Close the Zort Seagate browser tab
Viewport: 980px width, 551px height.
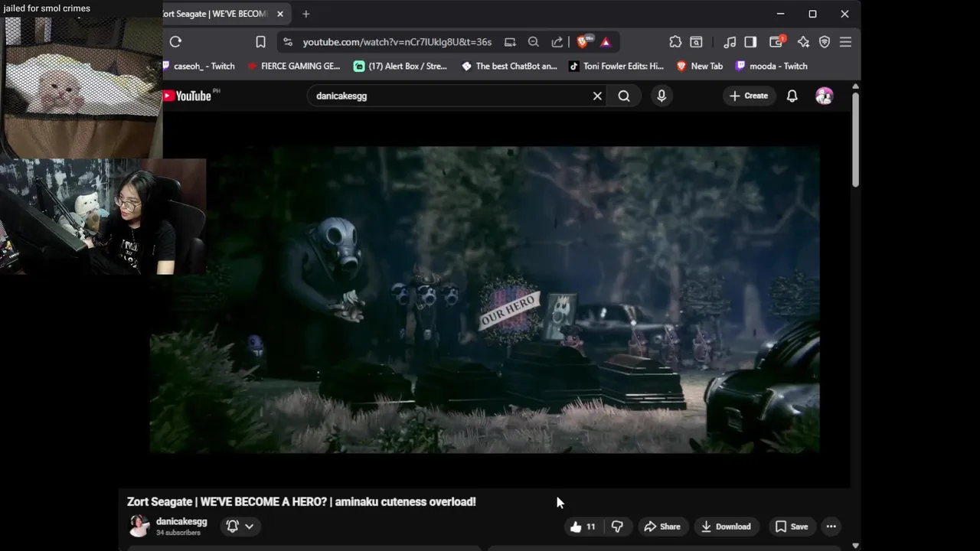click(280, 14)
